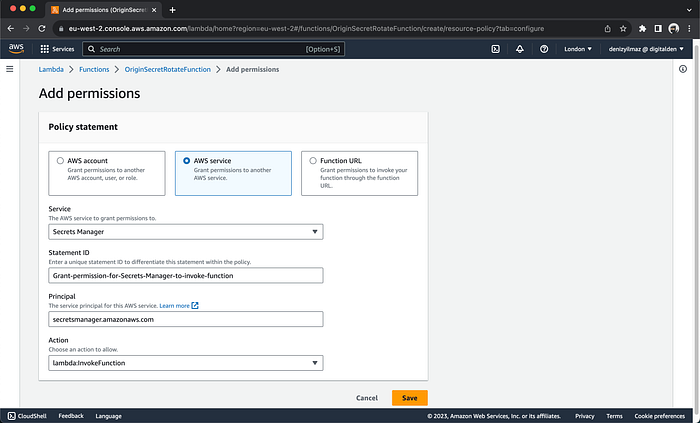
Task: Open the denizyilmaz @ digitalden account menu
Action: [646, 49]
